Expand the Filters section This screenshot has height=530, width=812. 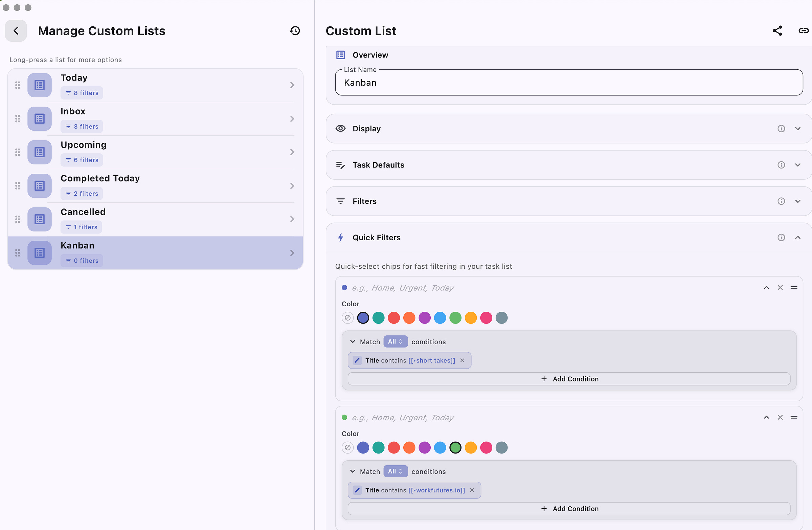[797, 201]
